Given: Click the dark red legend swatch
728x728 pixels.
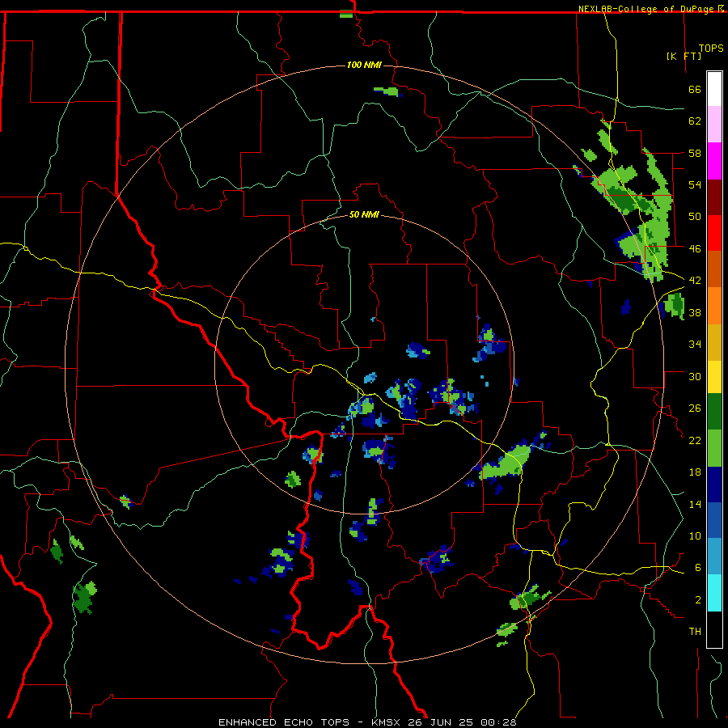Looking at the screenshot, I should [x=714, y=197].
